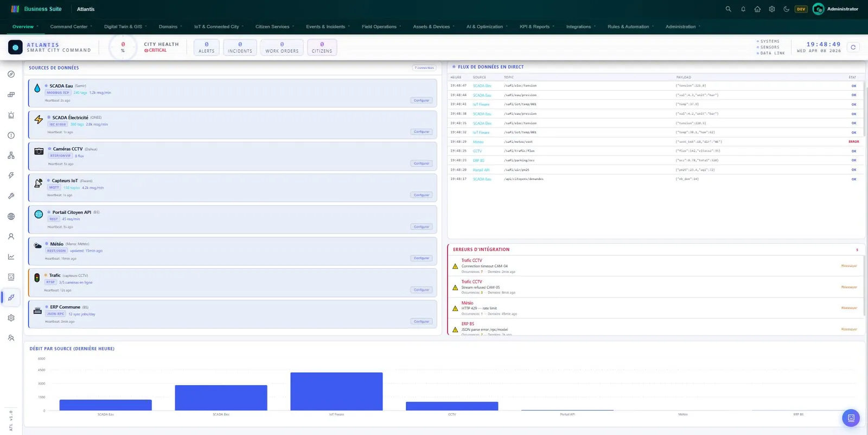The height and width of the screenshot is (435, 868).
Task: Open the floating button at bottom right
Action: [x=851, y=418]
